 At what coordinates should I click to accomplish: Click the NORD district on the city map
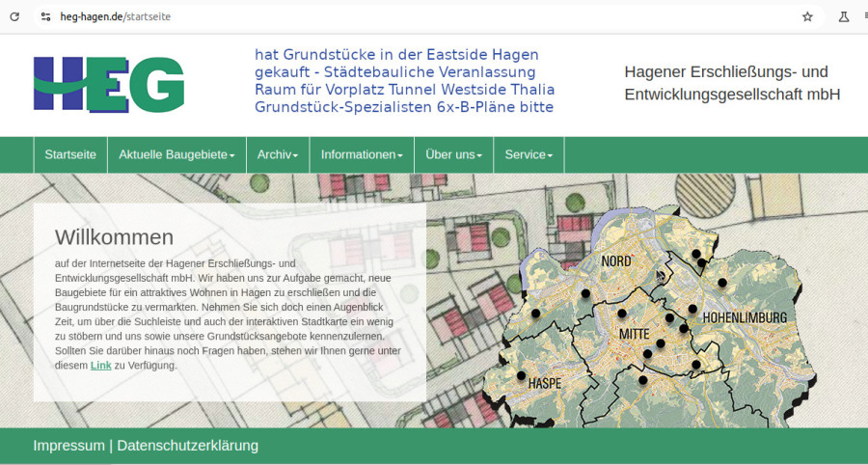(x=617, y=261)
